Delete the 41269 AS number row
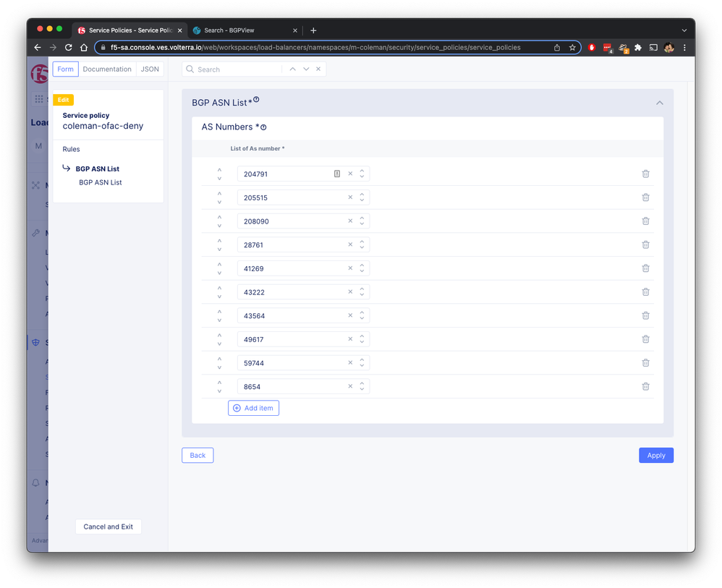This screenshot has height=588, width=722. pyautogui.click(x=645, y=268)
